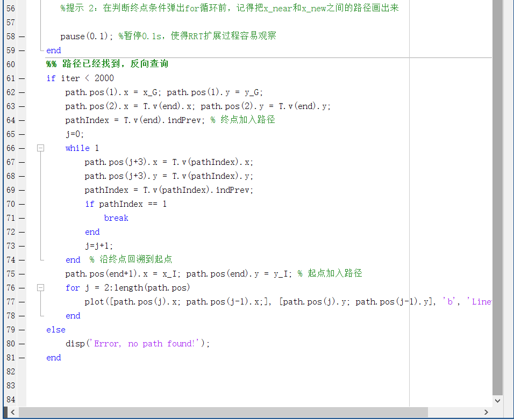Click the 'end' keyword on line 59
This screenshot has width=514, height=420.
[53, 50]
